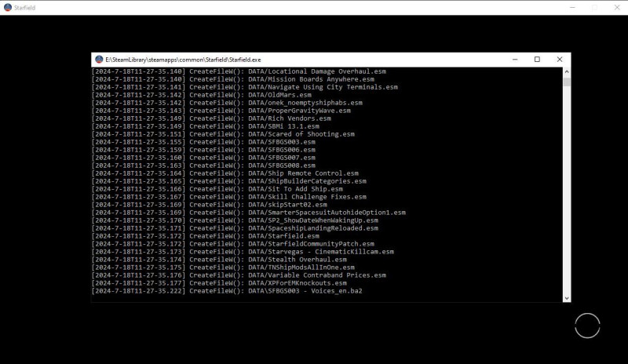The image size is (628, 364).
Task: Close the outer Starfield window
Action: pos(617,7)
